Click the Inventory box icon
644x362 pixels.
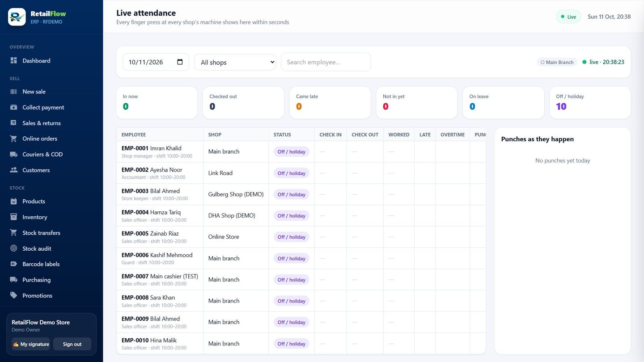point(14,217)
